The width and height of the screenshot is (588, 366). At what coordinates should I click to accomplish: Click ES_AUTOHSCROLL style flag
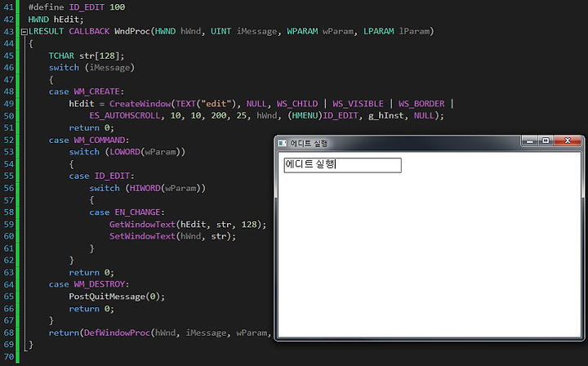pos(125,115)
